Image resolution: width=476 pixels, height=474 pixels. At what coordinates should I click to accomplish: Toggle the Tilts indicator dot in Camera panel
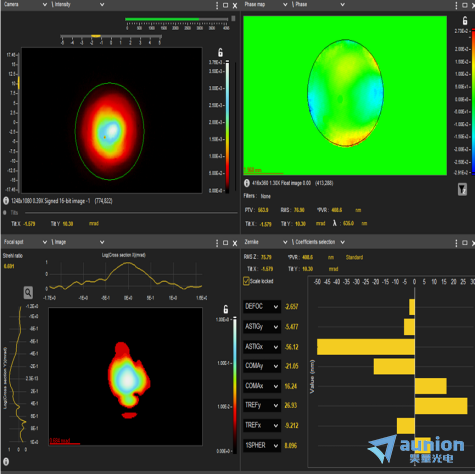click(5, 212)
